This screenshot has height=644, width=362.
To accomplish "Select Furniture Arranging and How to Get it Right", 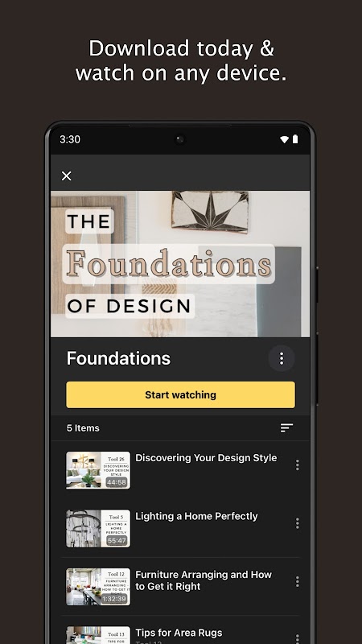I will click(x=204, y=580).
